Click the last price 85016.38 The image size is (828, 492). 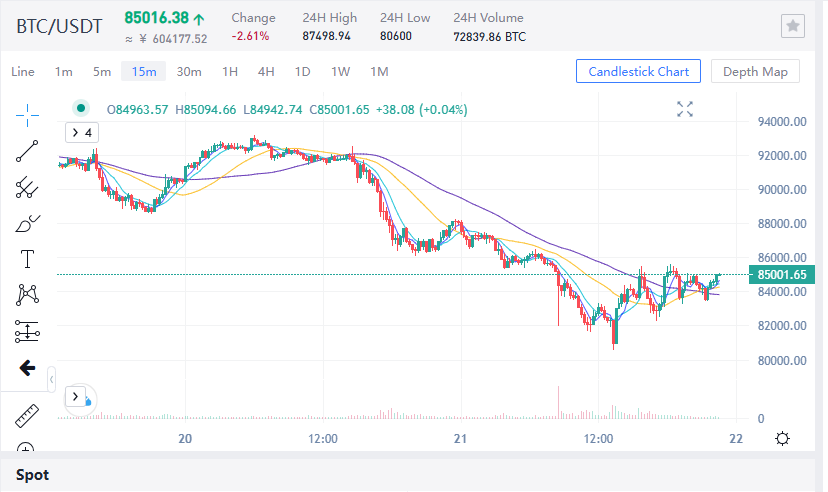coord(156,18)
